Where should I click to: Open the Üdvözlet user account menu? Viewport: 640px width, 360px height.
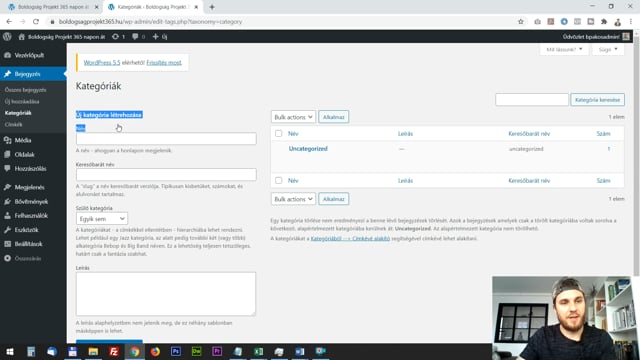(x=596, y=37)
